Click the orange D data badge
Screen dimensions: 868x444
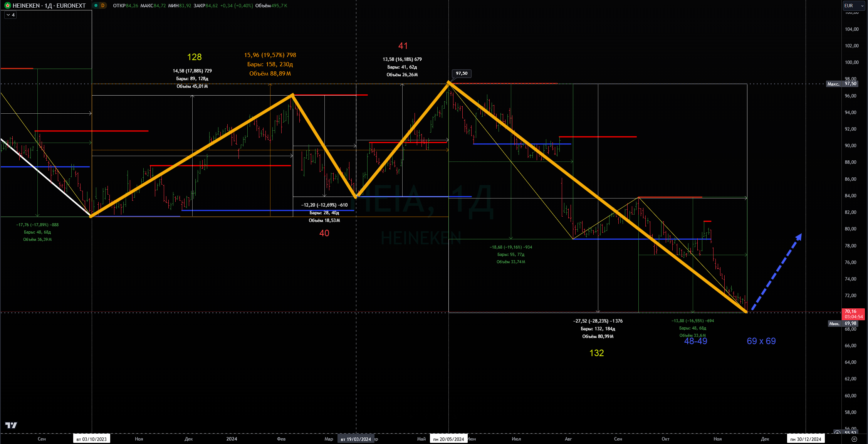tap(103, 5)
